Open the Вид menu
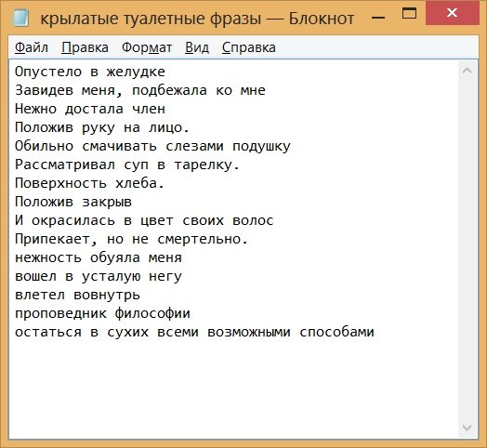 [x=197, y=47]
